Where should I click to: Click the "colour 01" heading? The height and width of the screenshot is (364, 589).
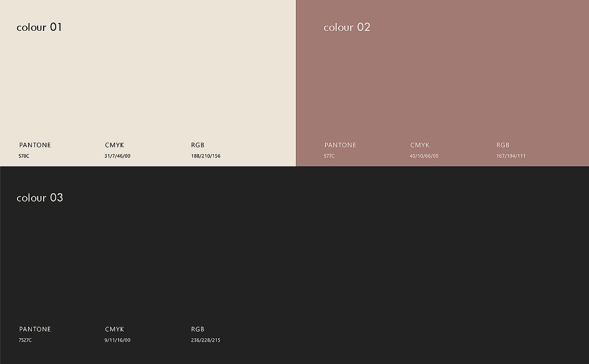39,27
